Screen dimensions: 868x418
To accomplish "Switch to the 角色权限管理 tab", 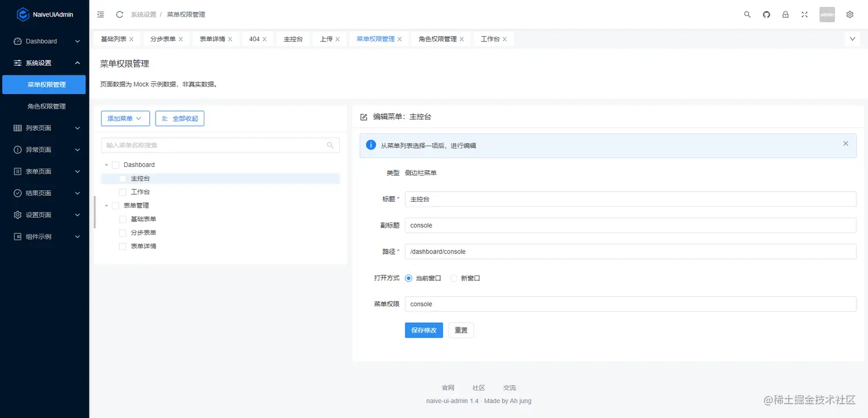I will tap(437, 38).
